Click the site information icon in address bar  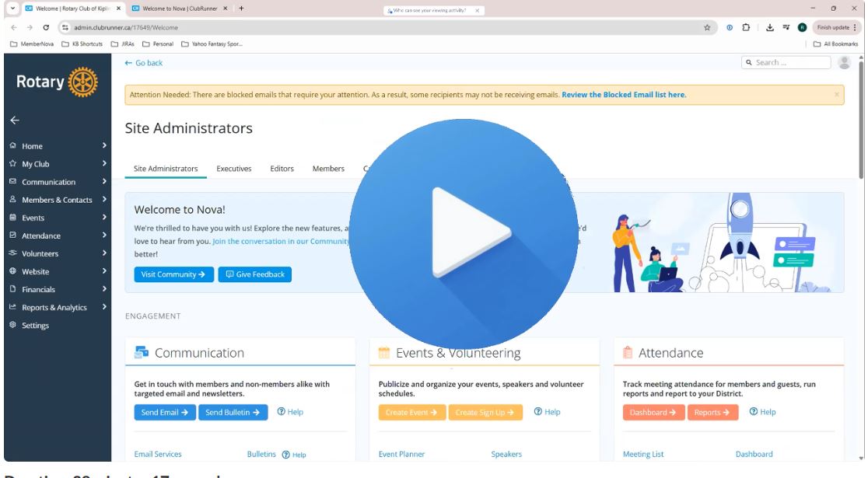pos(65,27)
